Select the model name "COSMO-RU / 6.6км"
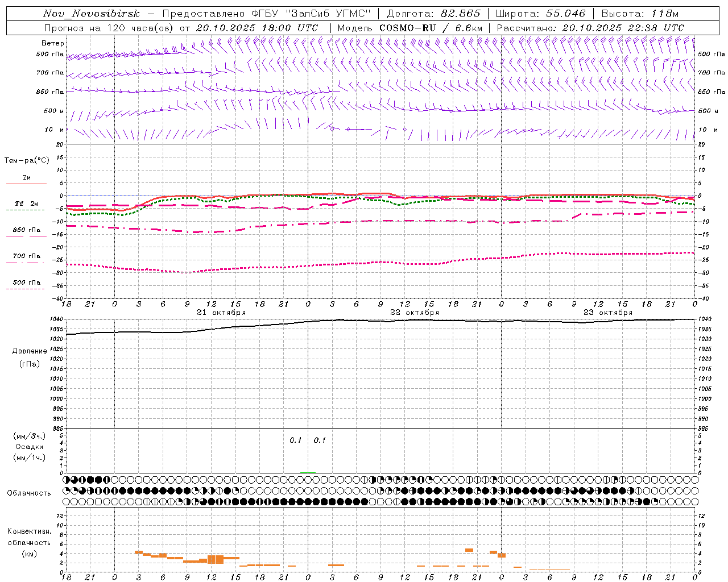 pyautogui.click(x=431, y=28)
